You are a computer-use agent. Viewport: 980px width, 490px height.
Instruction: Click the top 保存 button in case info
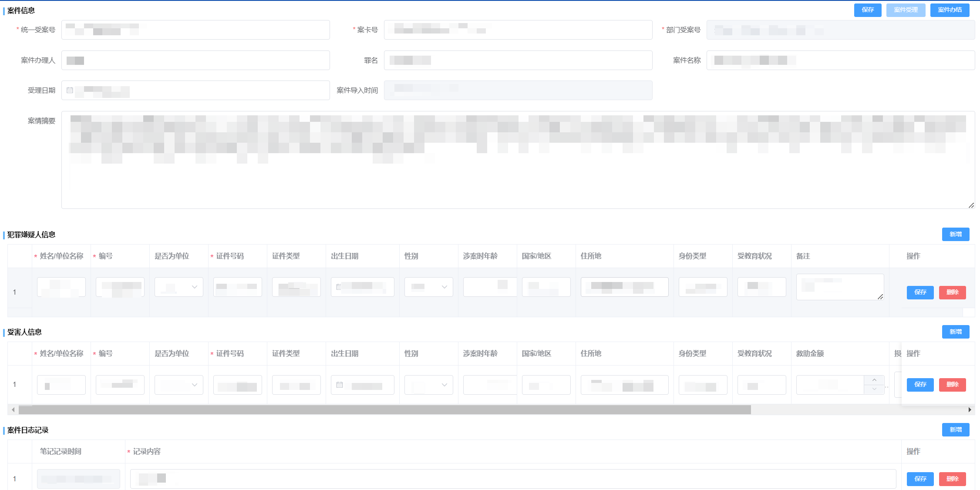click(867, 10)
